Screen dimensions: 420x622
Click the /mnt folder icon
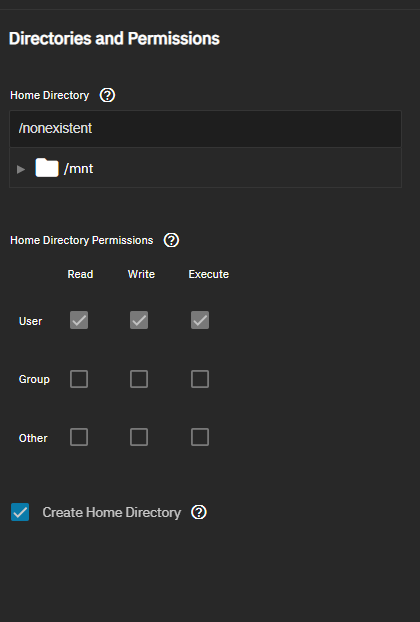(47, 168)
